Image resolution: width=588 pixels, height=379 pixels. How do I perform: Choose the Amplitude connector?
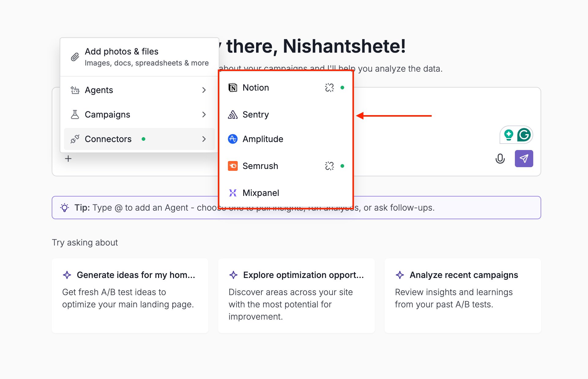(286, 139)
